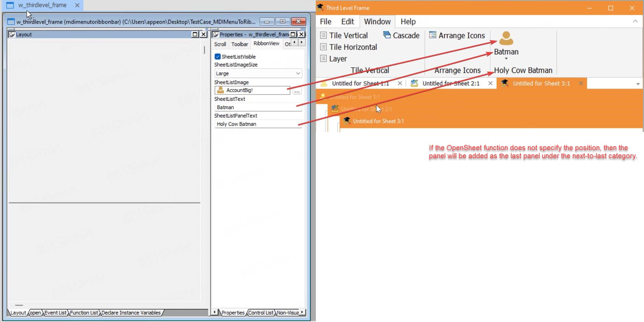Select the Untitled for Sheet 1:1 tab
Screen dimensions: 644x322
click(x=360, y=84)
